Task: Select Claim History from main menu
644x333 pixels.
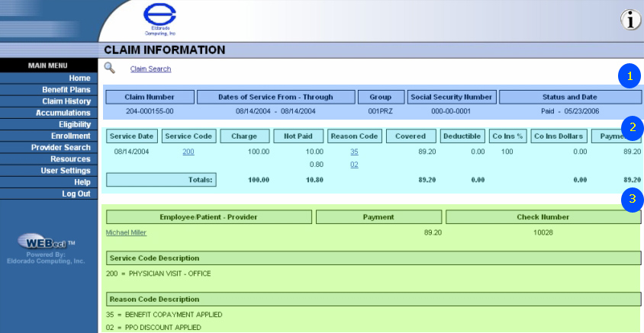Action: click(66, 101)
